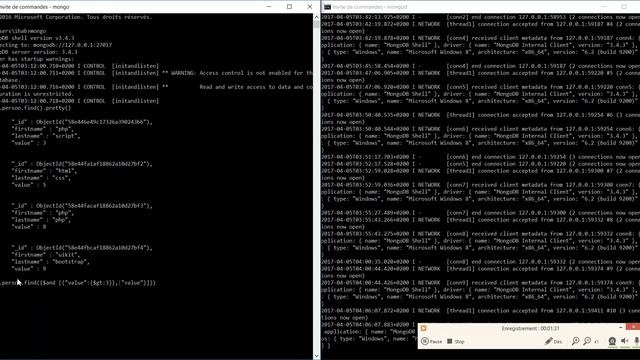Click the lastname "bootstrap" line

tap(51, 262)
